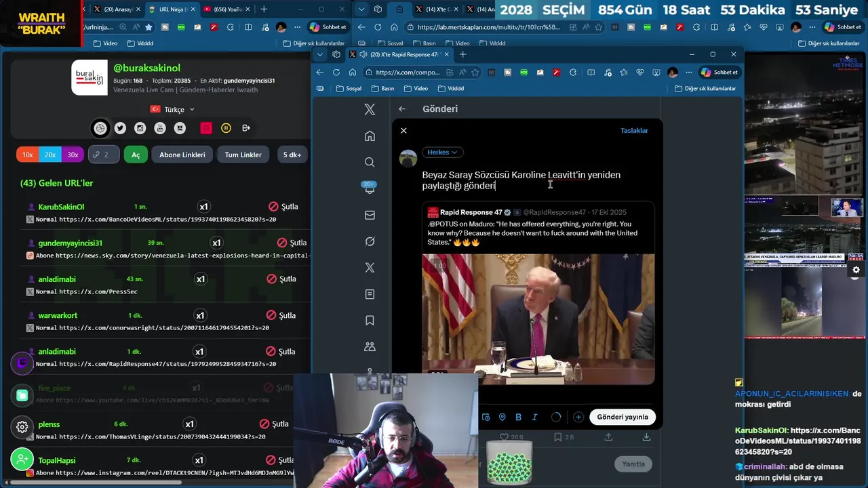The image size is (868, 488).
Task: Open Sosyal bookmarks folder in front window
Action: point(349,89)
